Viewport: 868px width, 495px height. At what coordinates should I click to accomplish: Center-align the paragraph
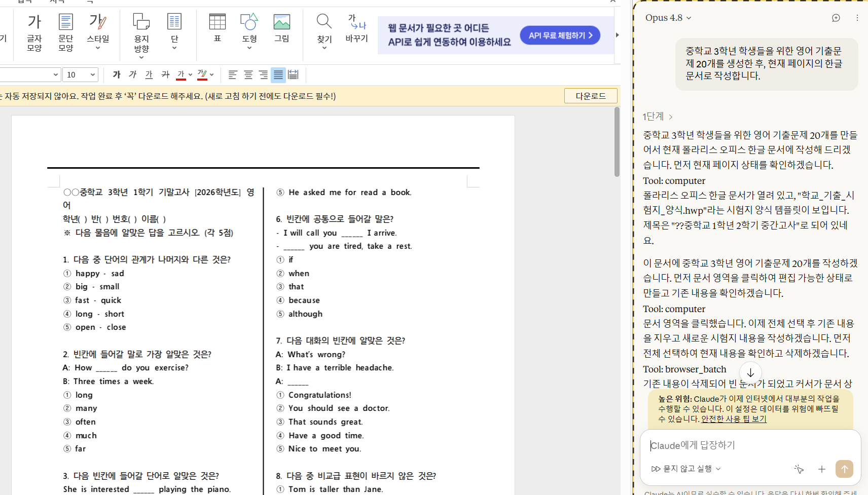(248, 74)
